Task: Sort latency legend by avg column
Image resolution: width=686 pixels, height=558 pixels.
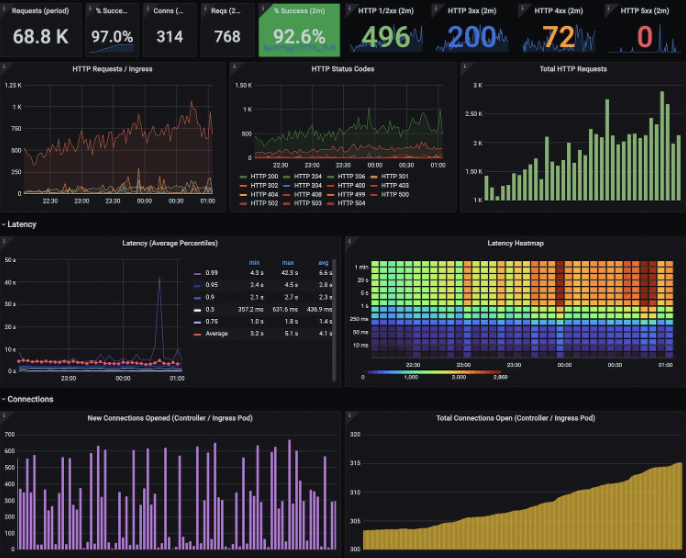Action: [x=323, y=263]
